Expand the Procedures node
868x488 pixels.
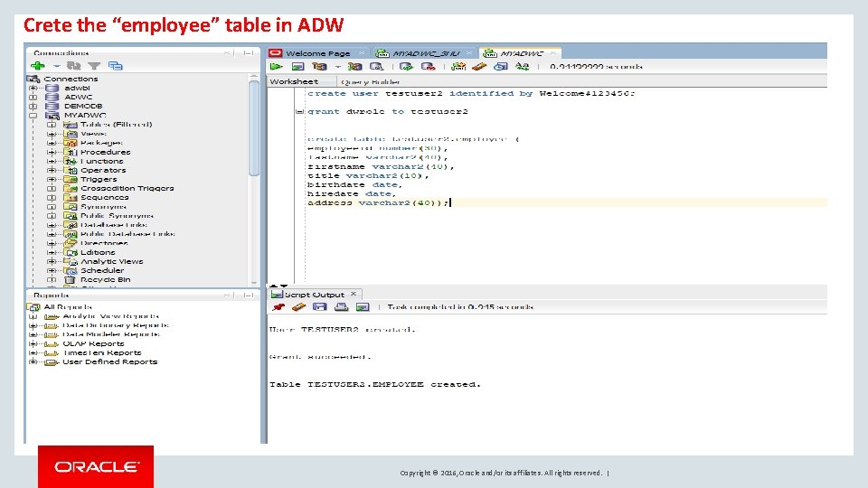[52, 152]
